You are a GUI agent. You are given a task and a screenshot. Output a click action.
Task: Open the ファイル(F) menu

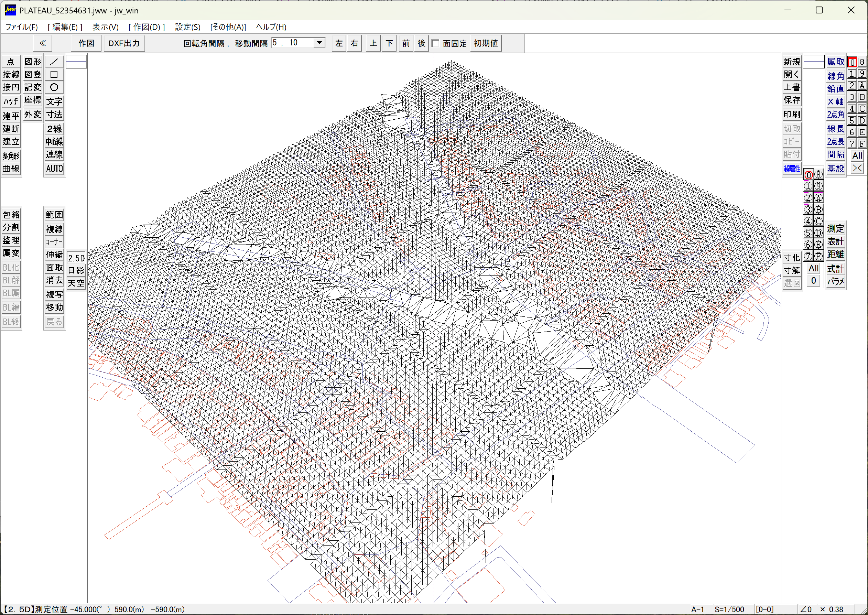tap(22, 27)
